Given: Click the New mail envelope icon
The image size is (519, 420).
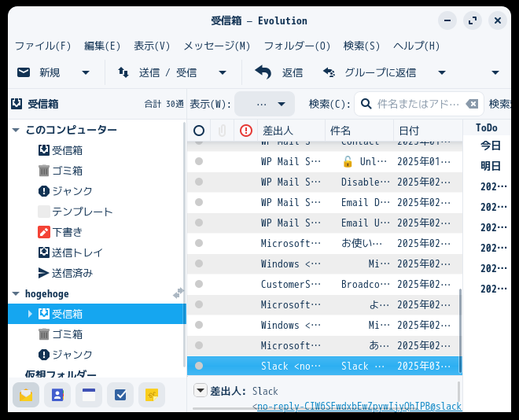Looking at the screenshot, I should click(x=24, y=72).
